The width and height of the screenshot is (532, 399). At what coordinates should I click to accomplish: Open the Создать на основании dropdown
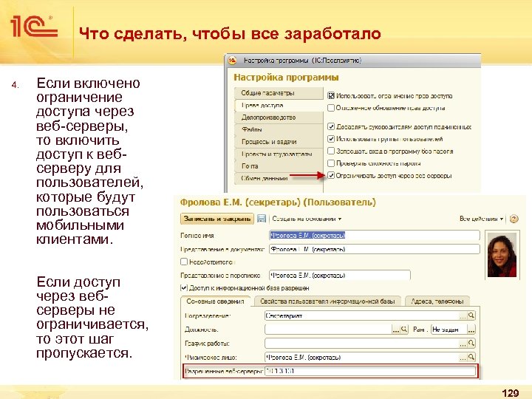pos(307,219)
